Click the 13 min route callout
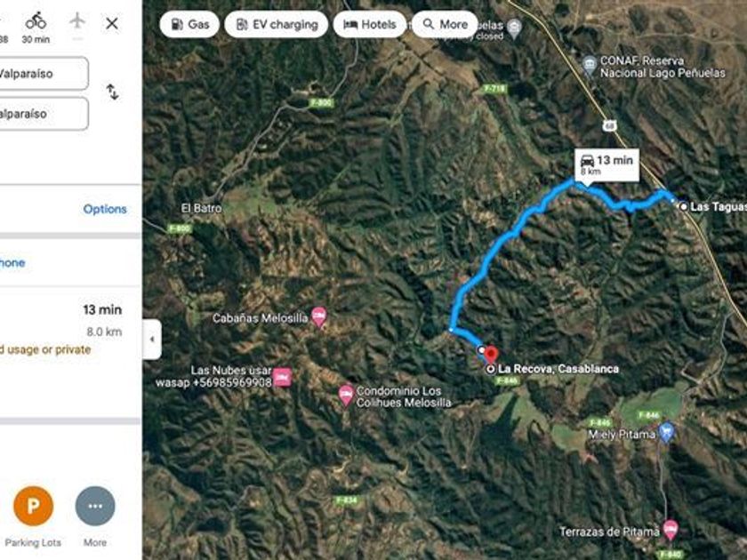 tap(606, 165)
